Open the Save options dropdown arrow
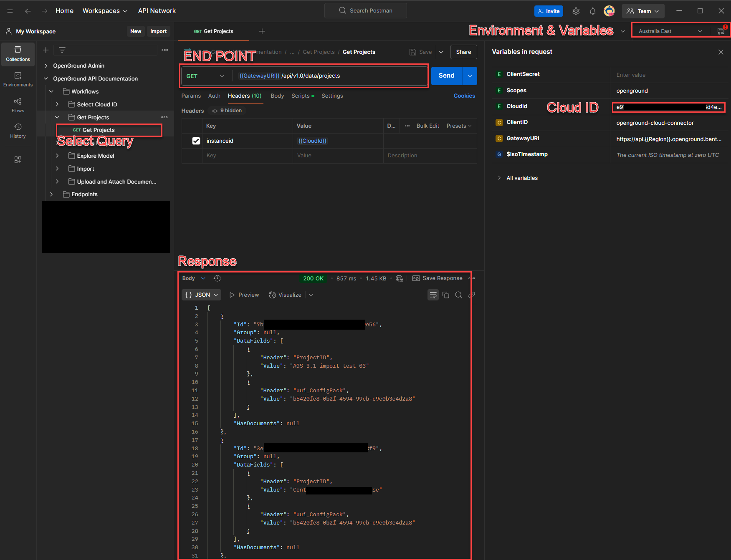This screenshot has height=560, width=731. click(441, 52)
